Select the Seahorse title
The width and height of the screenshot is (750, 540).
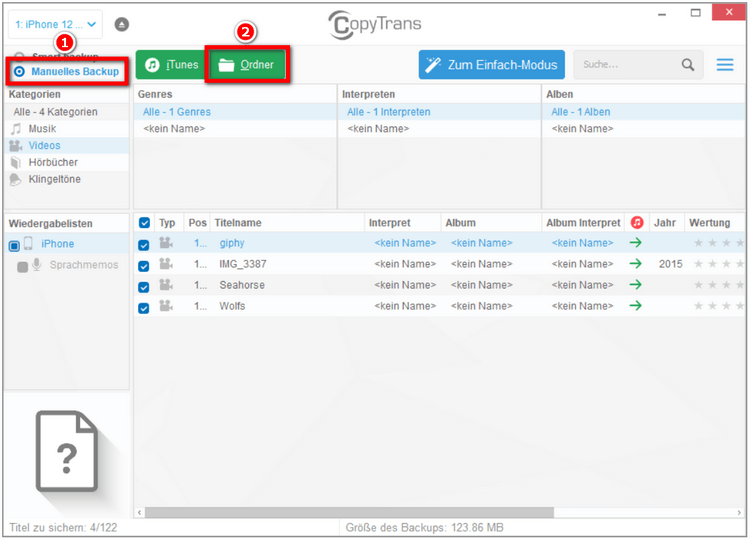tap(242, 285)
